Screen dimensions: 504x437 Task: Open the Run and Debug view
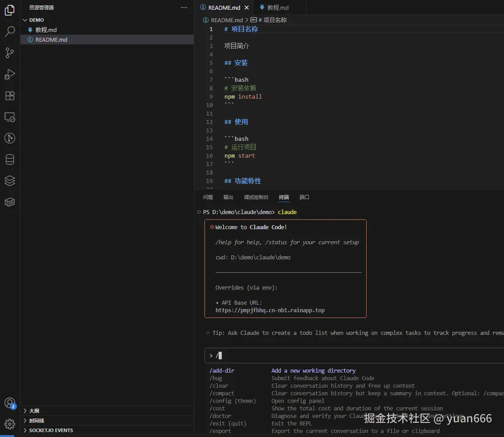pyautogui.click(x=10, y=74)
